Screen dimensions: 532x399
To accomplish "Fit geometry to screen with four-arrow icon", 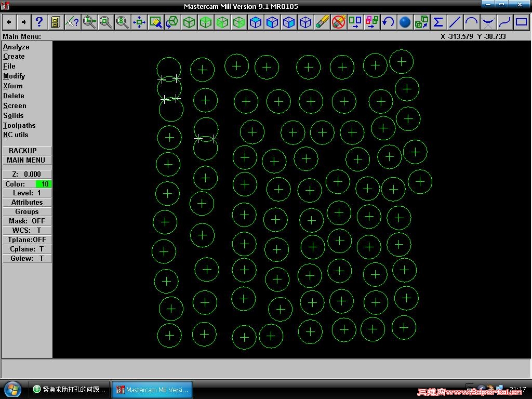I will (139, 22).
